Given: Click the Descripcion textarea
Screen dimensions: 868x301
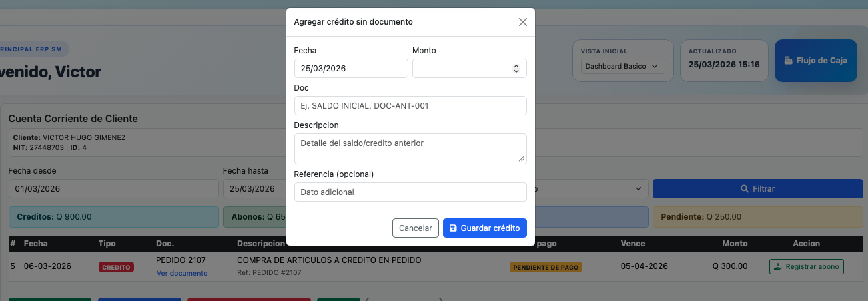Looking at the screenshot, I should pos(410,149).
